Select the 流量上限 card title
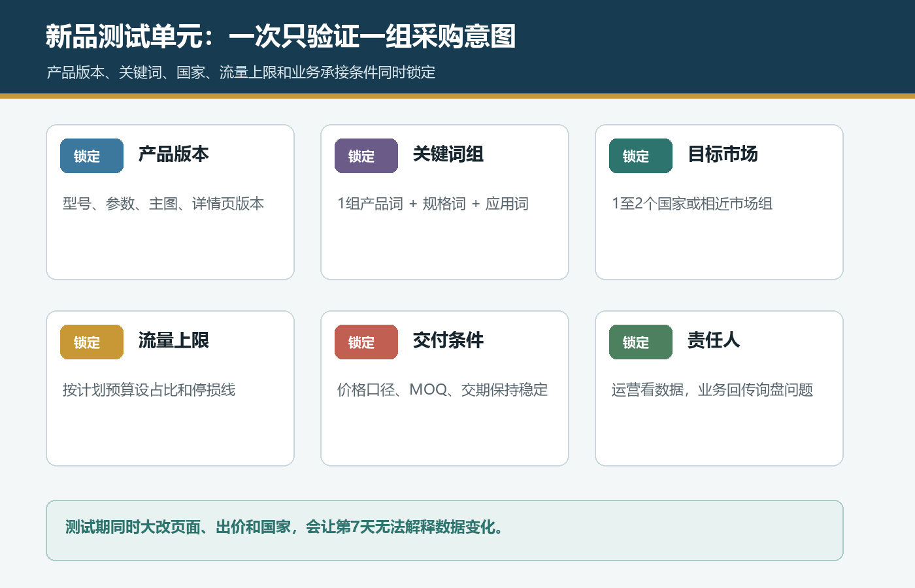The width and height of the screenshot is (915, 588). click(174, 340)
